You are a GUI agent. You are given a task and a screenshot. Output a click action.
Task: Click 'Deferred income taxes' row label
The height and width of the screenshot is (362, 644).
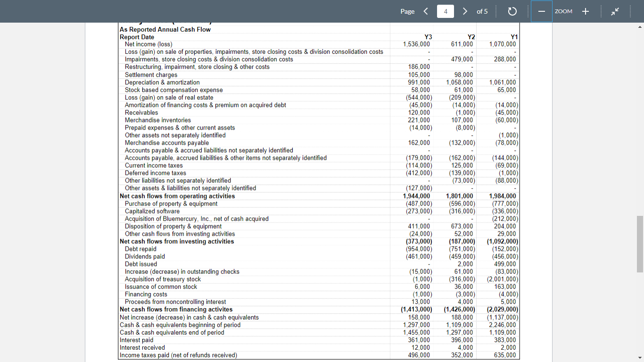point(156,173)
